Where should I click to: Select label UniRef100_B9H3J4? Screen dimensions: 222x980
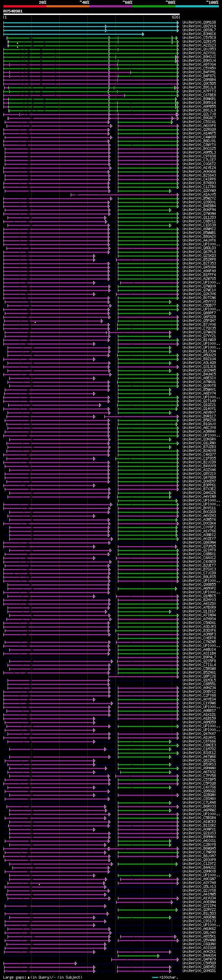point(199,60)
